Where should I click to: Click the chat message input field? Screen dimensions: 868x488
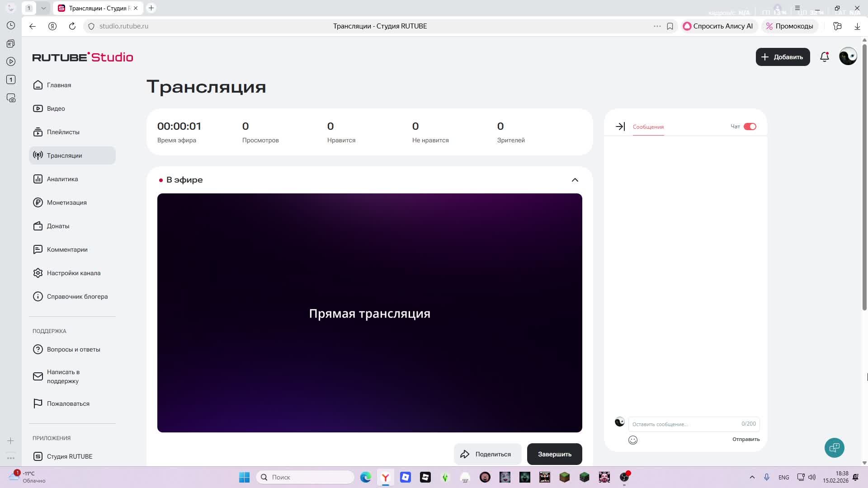[x=683, y=424]
